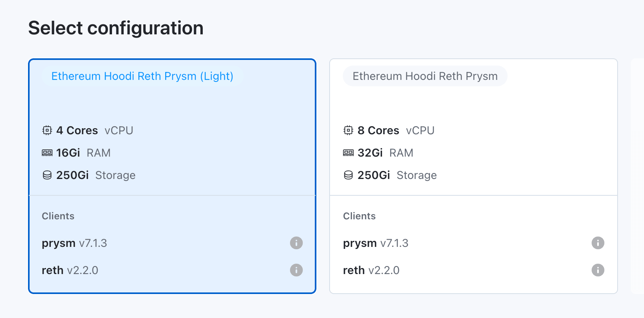
Task: Click 250Gi Storage in the 8 Cores card
Action: click(397, 175)
